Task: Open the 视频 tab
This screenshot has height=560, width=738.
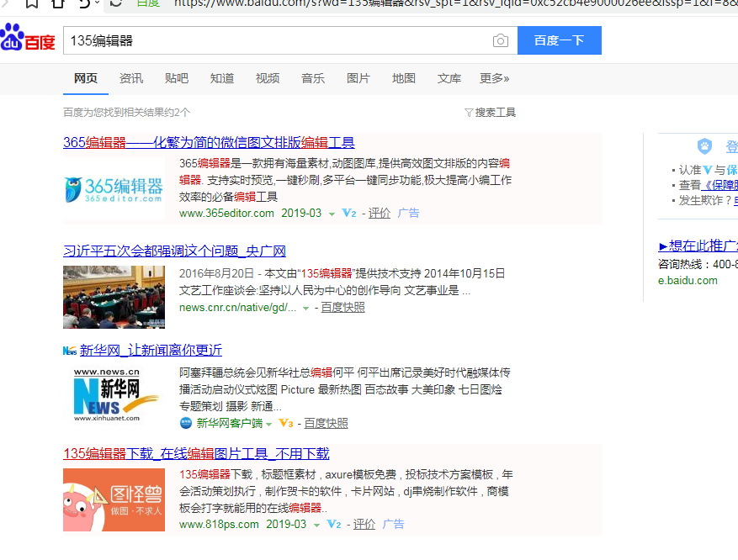Action: [268, 78]
